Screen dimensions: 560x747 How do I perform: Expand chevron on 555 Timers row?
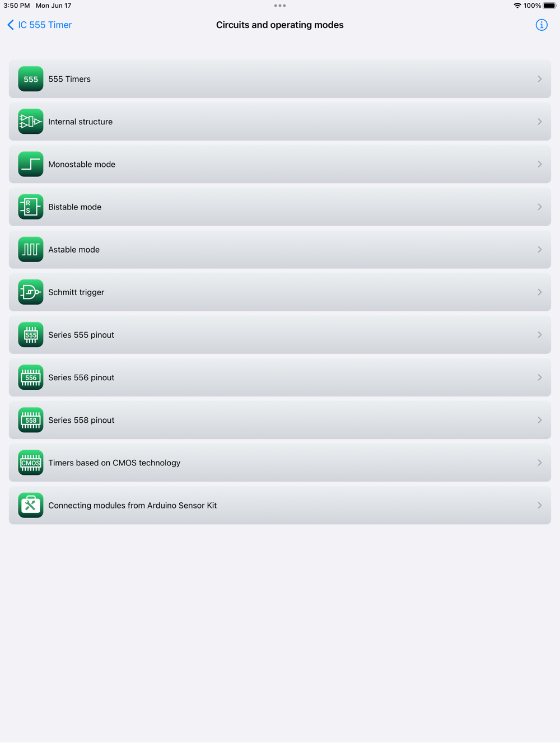pos(540,79)
